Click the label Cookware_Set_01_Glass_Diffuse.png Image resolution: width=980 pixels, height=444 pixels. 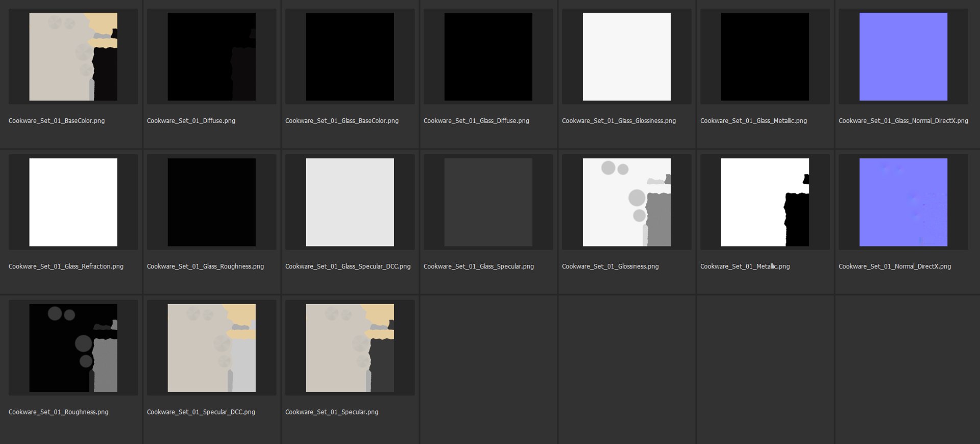click(476, 121)
